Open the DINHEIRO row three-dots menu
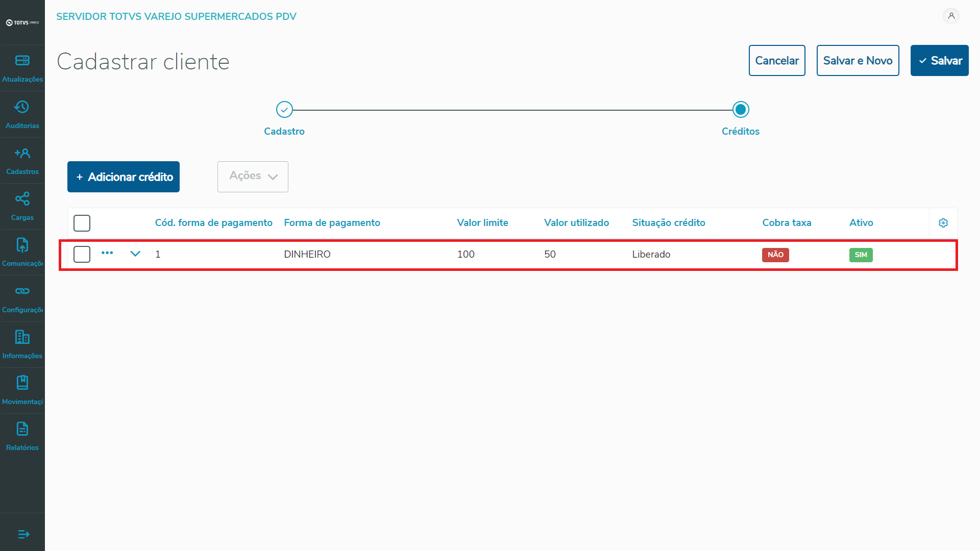 107,253
